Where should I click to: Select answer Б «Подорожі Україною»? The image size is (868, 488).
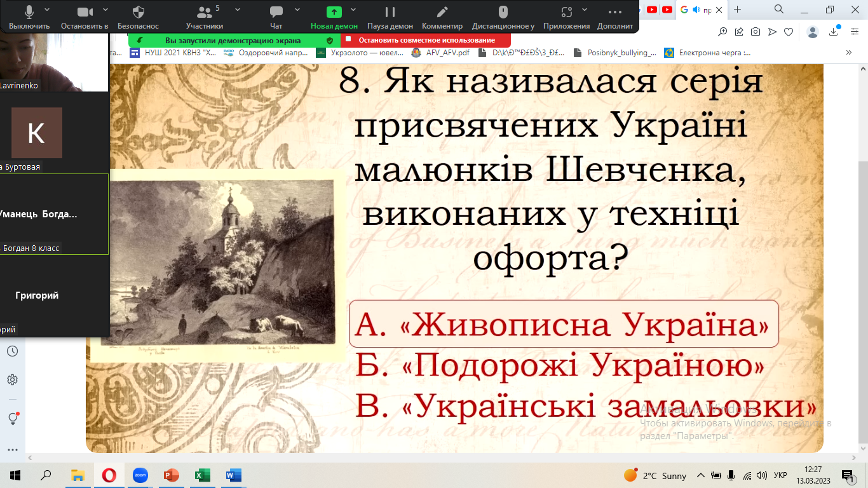(559, 365)
